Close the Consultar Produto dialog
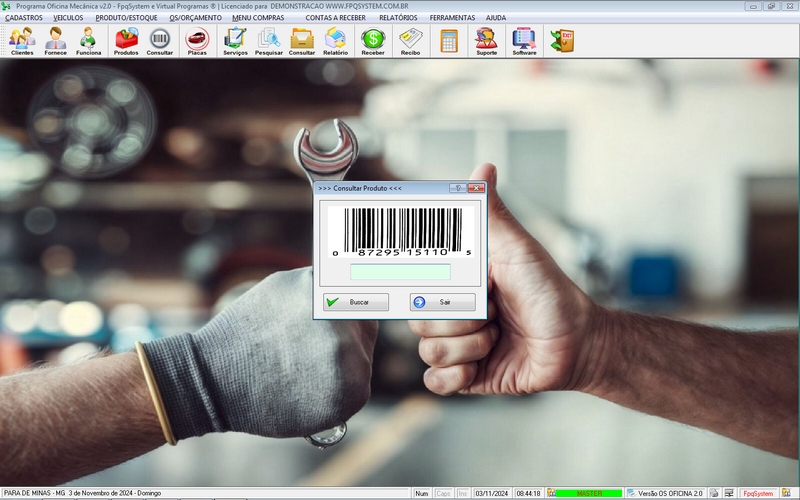Screen dimensions: 800x500 click(x=476, y=188)
